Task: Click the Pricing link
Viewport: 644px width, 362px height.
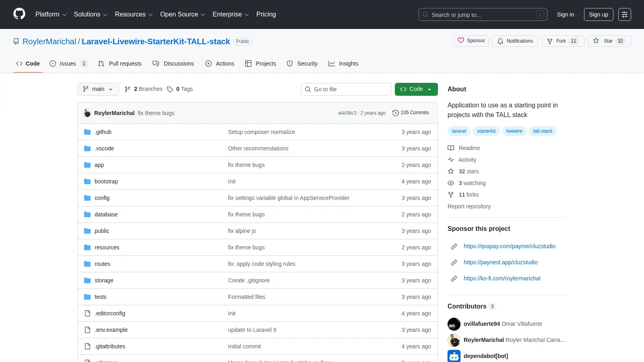Action: pyautogui.click(x=266, y=14)
